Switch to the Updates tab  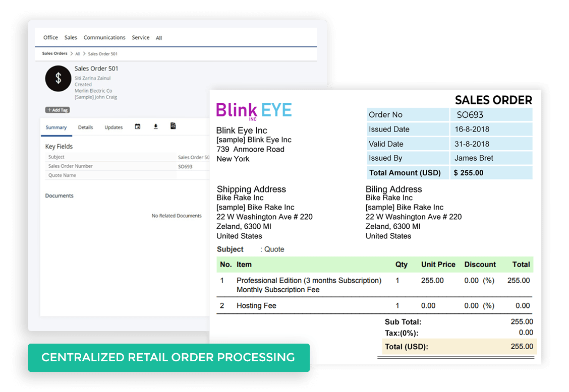pyautogui.click(x=113, y=127)
